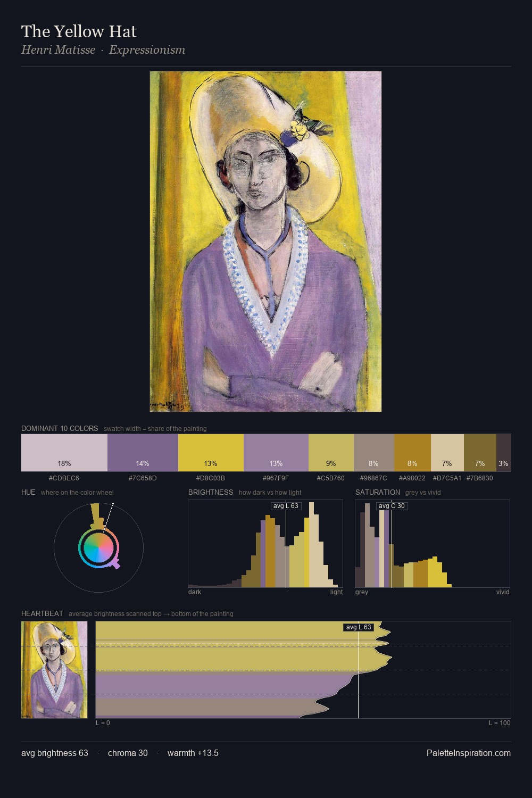
Task: Click the saturation histogram chart
Action: pyautogui.click(x=433, y=544)
